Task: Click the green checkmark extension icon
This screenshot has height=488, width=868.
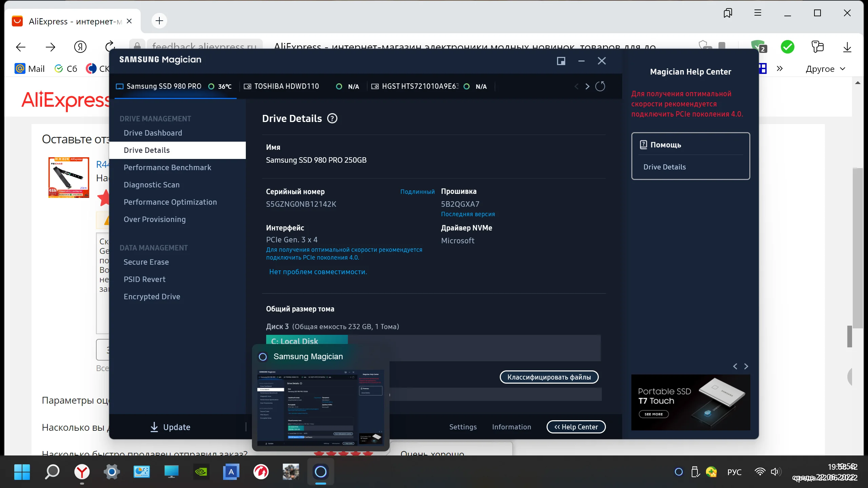Action: 787,47
